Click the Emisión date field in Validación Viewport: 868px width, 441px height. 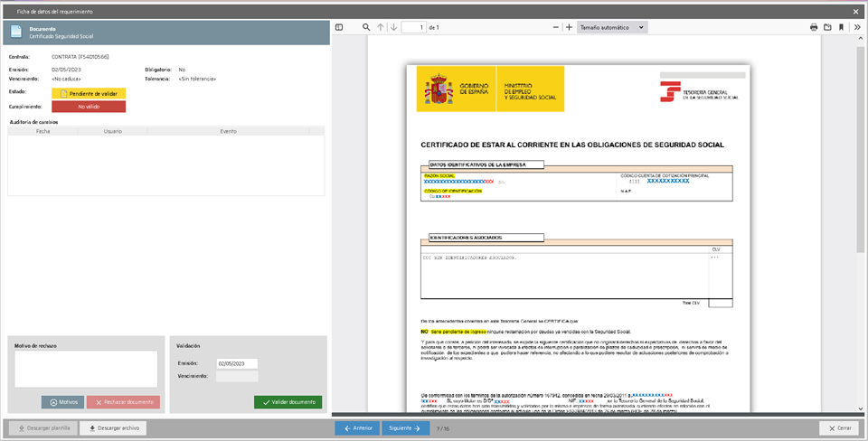click(x=236, y=363)
